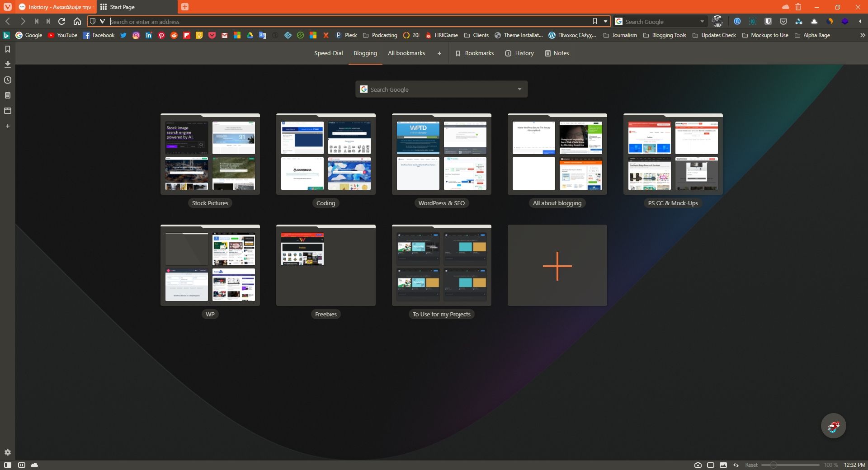Open the YouTube bookmark from the bookmarks bar
This screenshot has height=470, width=868.
click(x=63, y=35)
